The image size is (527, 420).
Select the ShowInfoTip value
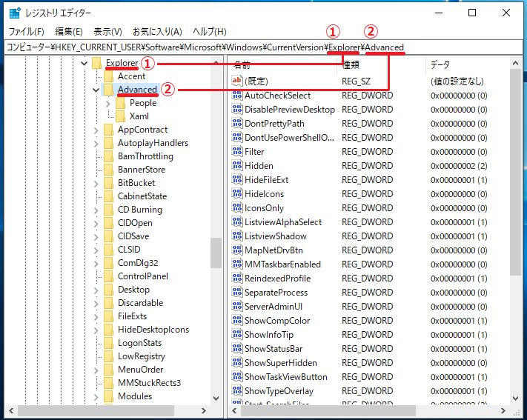point(269,335)
